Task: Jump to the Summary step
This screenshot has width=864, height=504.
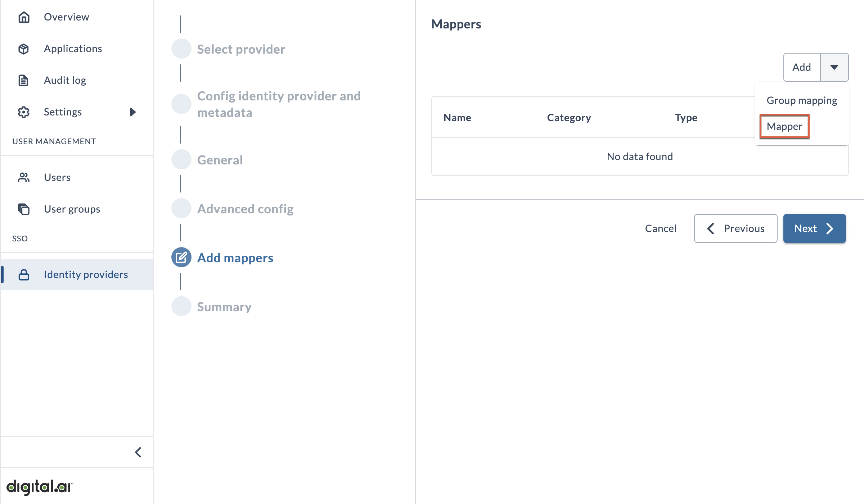Action: (x=224, y=307)
